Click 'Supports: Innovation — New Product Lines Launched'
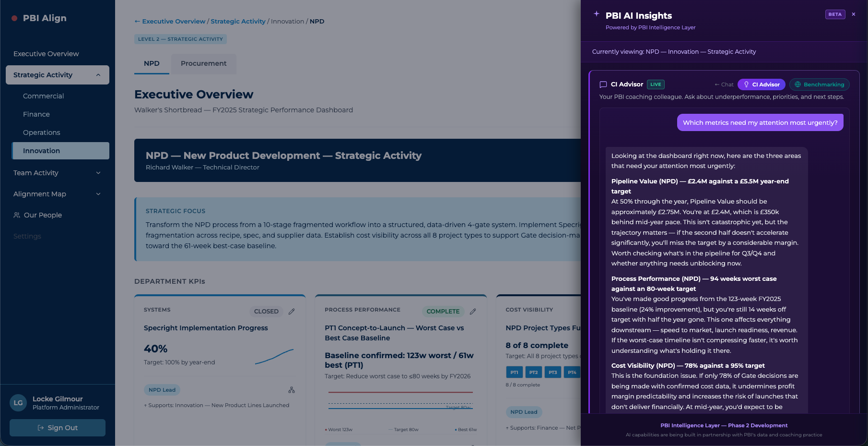The image size is (868, 446). (x=217, y=405)
